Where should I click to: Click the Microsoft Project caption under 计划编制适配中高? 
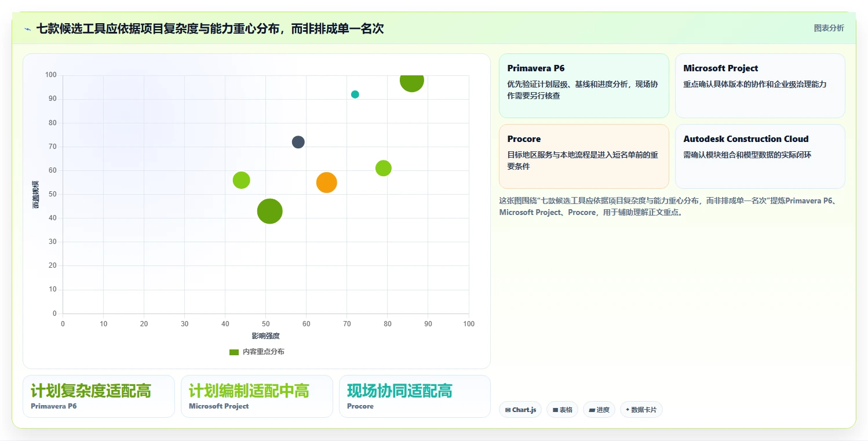pos(219,406)
